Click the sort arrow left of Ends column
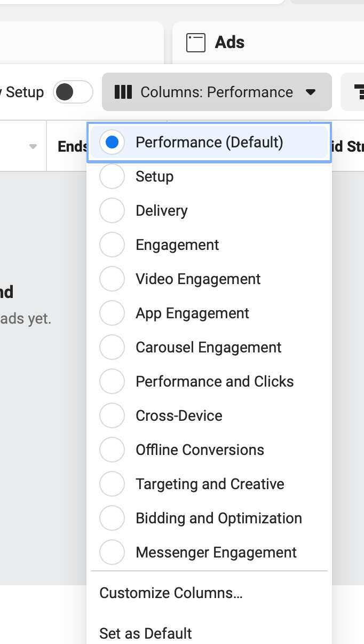364x644 pixels. tap(33, 146)
